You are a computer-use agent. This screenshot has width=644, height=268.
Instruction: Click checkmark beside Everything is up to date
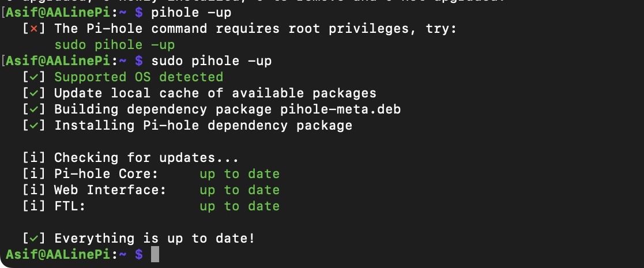(x=34, y=239)
